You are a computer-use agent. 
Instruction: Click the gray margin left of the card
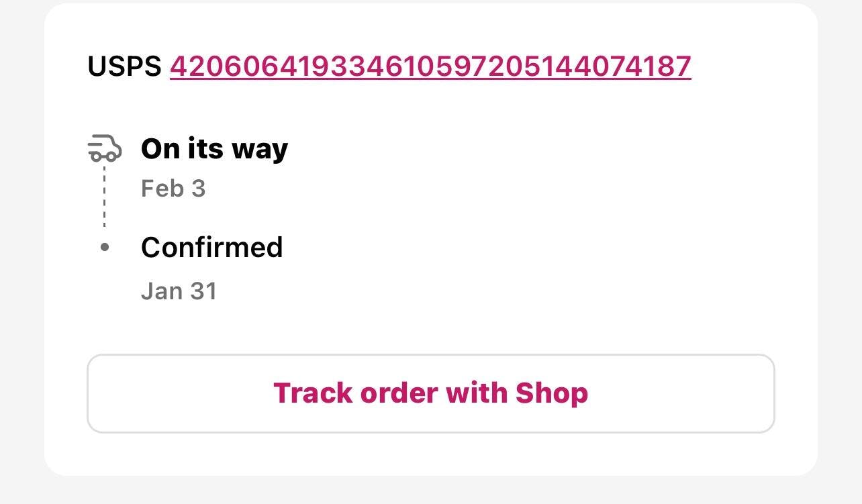(21, 252)
